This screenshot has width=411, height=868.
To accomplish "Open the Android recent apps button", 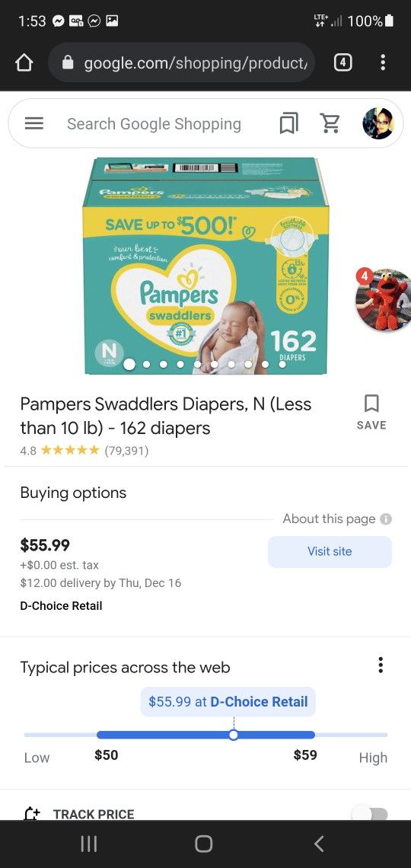I will click(88, 844).
